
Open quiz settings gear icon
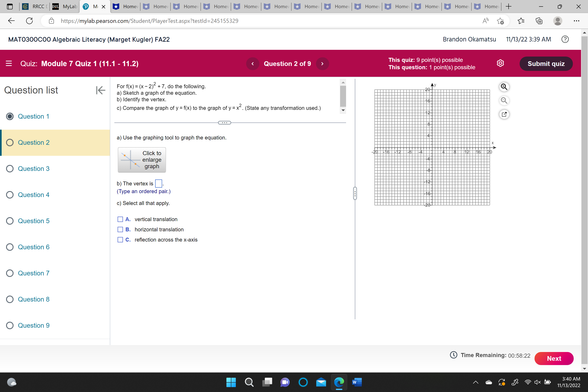(x=500, y=63)
